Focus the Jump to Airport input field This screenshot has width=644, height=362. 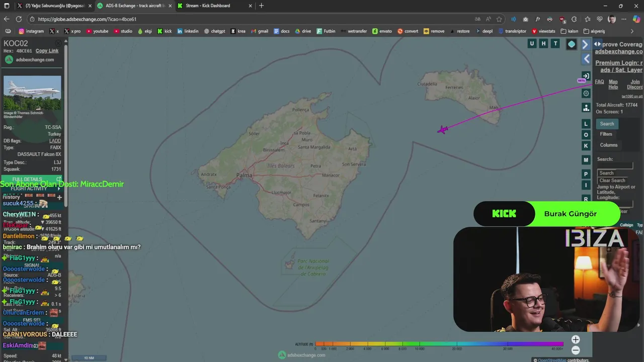tap(615, 203)
